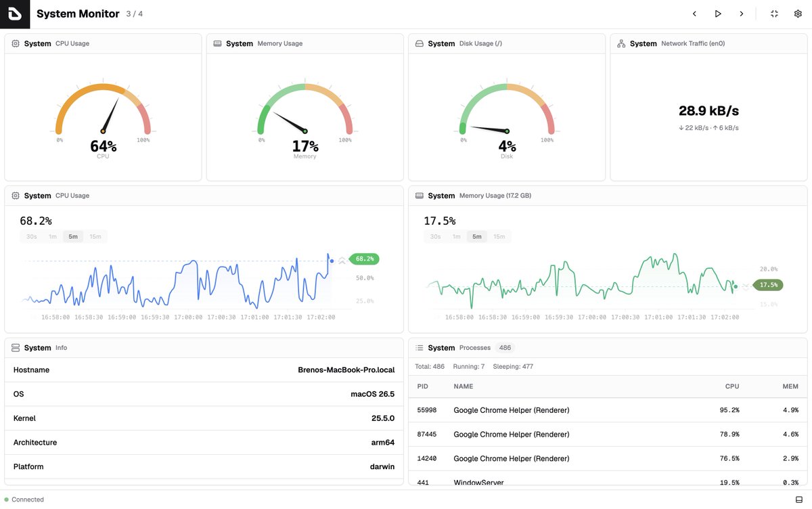Click the System Monitor dashboard title
This screenshot has width=812, height=509.
pyautogui.click(x=78, y=14)
